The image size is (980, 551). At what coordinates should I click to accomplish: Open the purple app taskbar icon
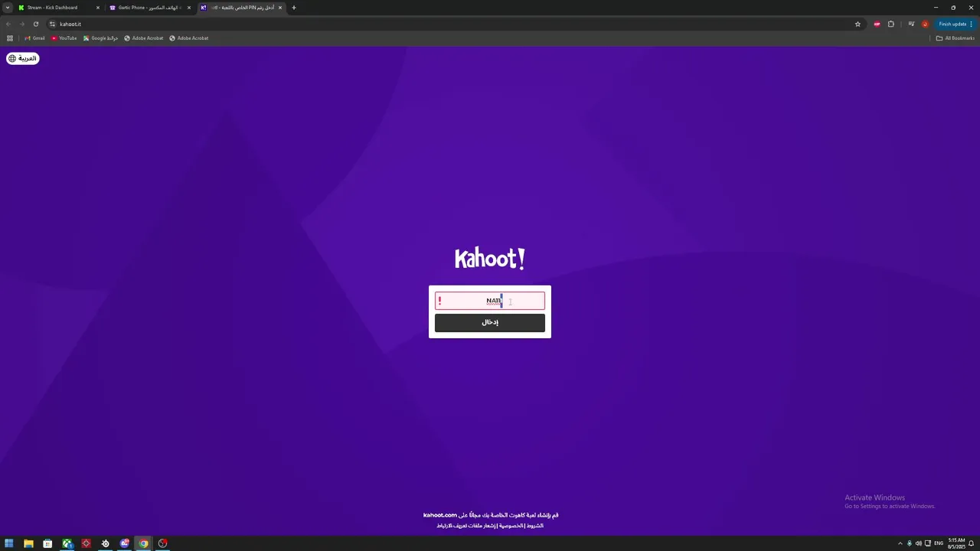[x=125, y=544]
